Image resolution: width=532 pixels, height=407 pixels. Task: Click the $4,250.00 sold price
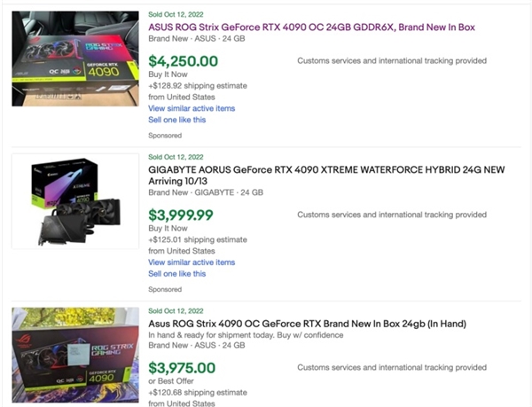coord(183,61)
